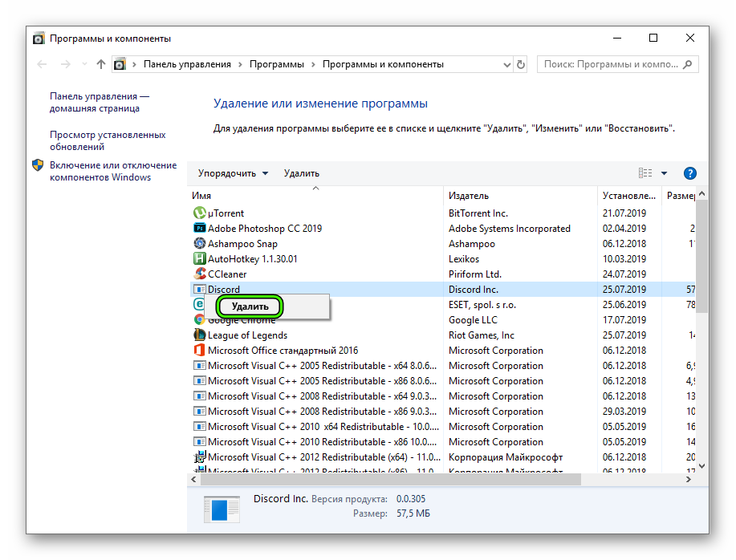Click the Ashampoo Snap icon
Viewport: 736px width, 560px height.
[x=200, y=243]
